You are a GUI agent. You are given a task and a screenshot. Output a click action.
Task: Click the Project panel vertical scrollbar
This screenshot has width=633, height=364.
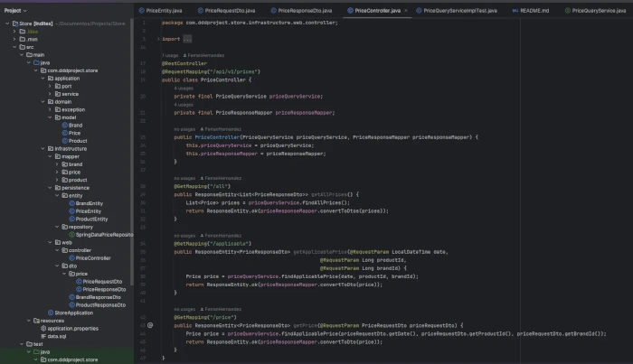(x=132, y=154)
